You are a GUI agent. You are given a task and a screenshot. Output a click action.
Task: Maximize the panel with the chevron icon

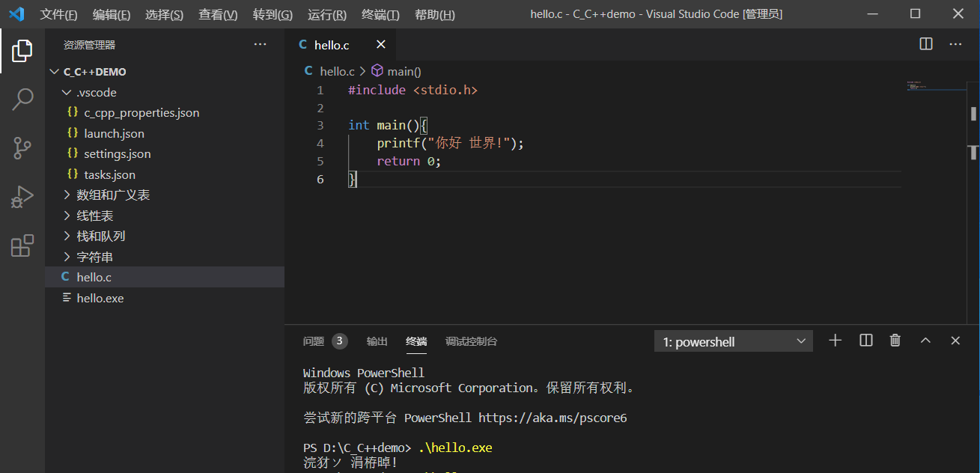925,341
